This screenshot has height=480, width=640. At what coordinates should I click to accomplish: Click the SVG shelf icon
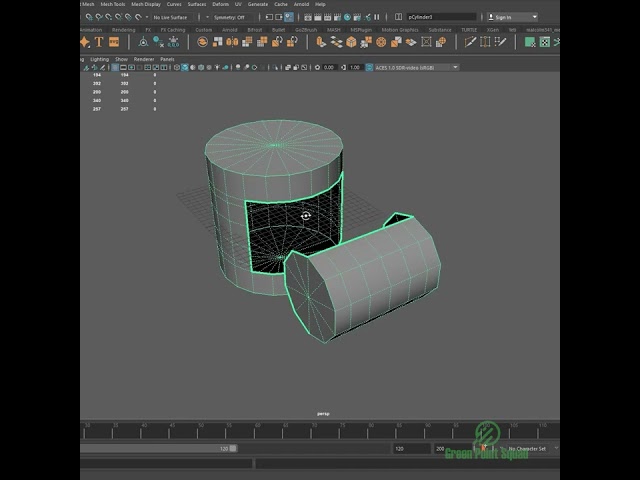click(x=114, y=42)
